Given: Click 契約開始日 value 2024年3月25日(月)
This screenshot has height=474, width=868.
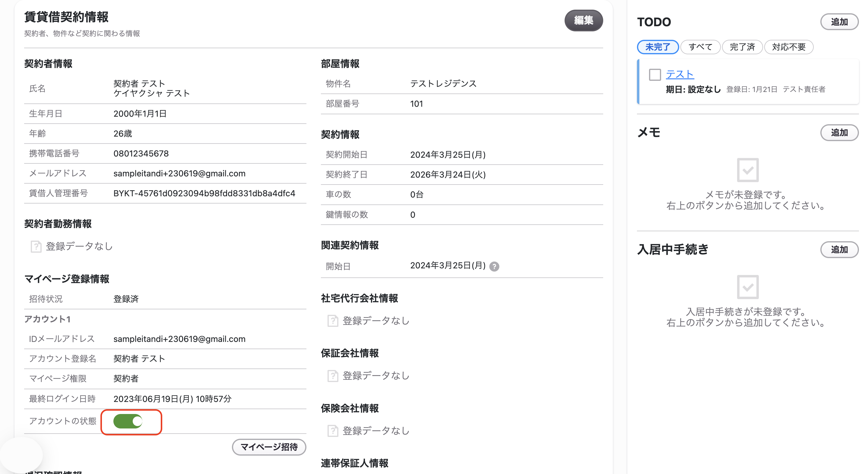Looking at the screenshot, I should [448, 155].
